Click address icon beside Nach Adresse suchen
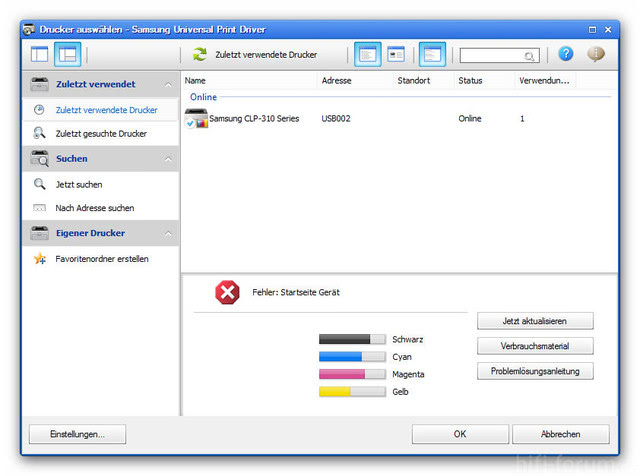 pos(40,208)
